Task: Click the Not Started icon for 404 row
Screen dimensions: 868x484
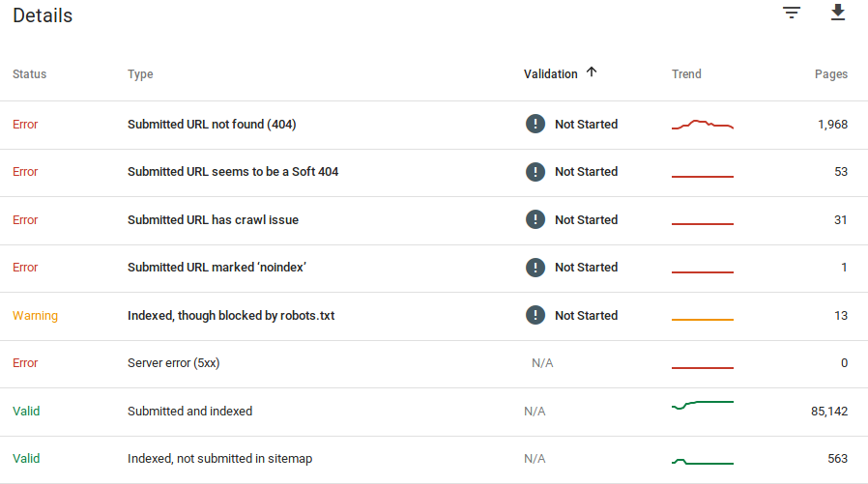Action: [535, 124]
